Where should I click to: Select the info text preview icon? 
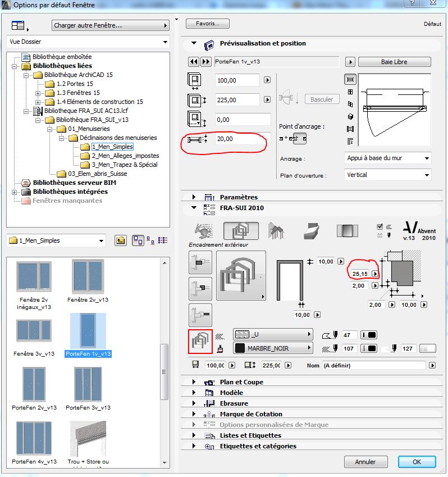350,141
